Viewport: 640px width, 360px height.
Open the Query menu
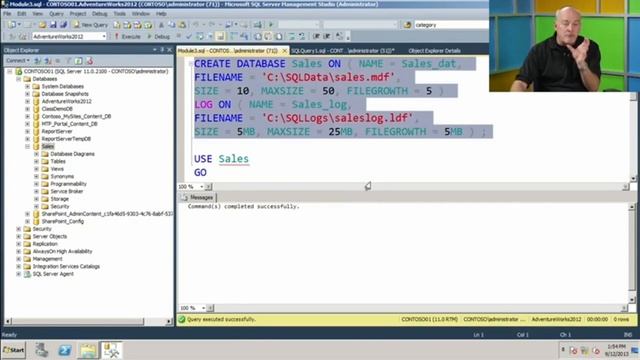coord(56,13)
